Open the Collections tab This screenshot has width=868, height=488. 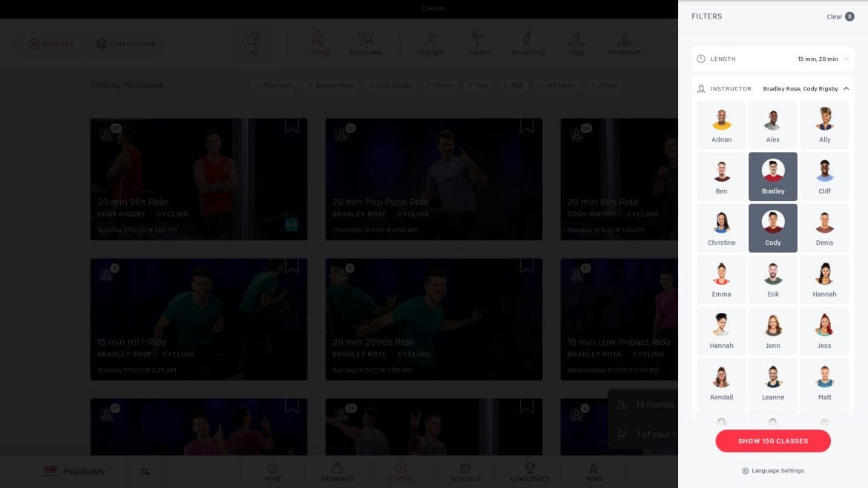(x=125, y=44)
